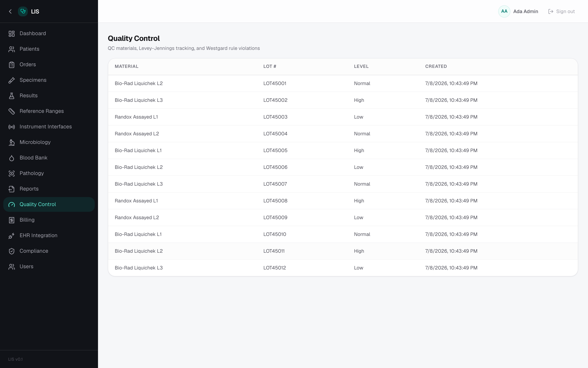The height and width of the screenshot is (368, 588).
Task: Open the Orders menu item
Action: click(x=49, y=65)
